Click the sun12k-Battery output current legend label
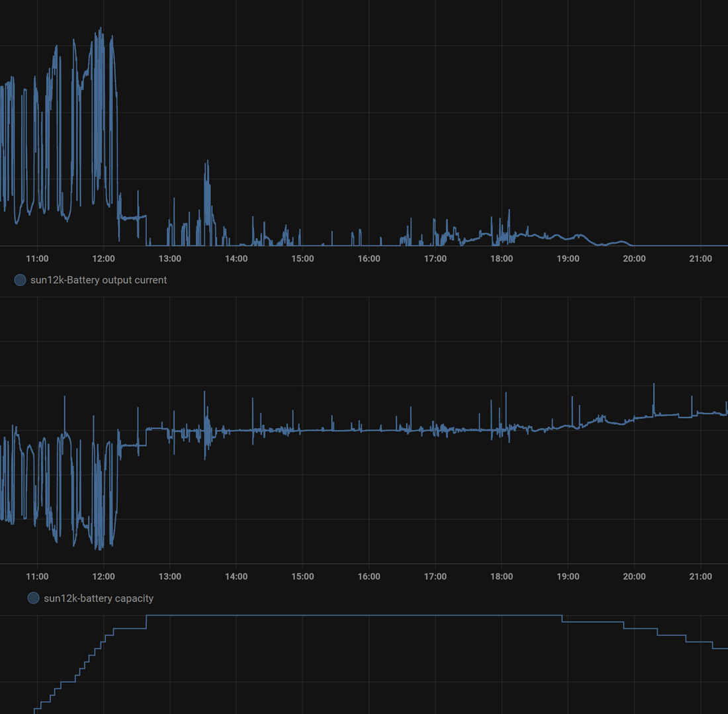 pos(99,280)
